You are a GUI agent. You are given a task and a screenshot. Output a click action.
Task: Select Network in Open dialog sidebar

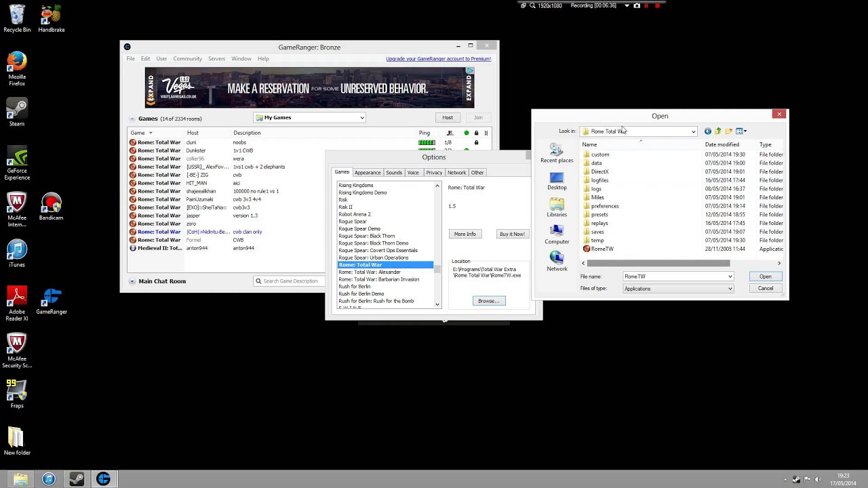557,262
